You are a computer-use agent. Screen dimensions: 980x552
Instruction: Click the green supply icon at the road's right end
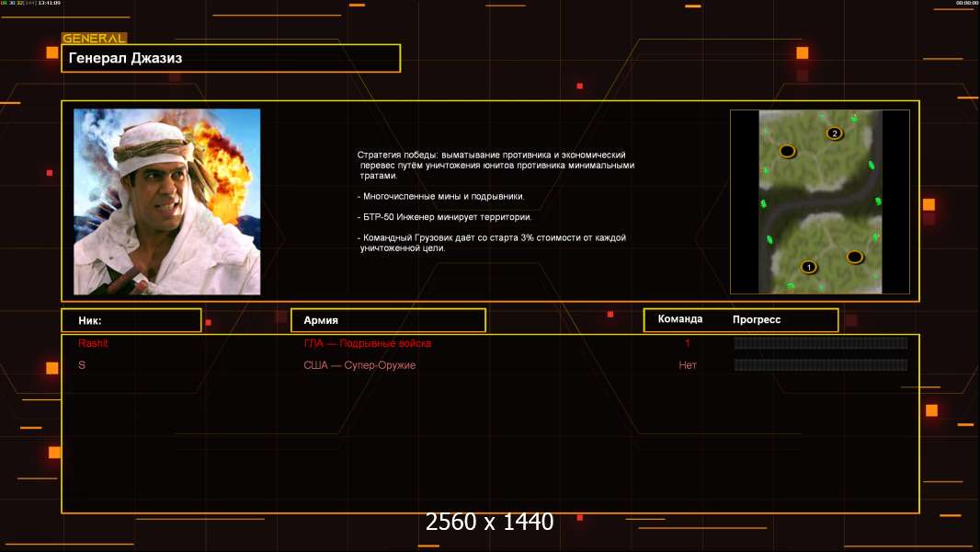pyautogui.click(x=878, y=201)
